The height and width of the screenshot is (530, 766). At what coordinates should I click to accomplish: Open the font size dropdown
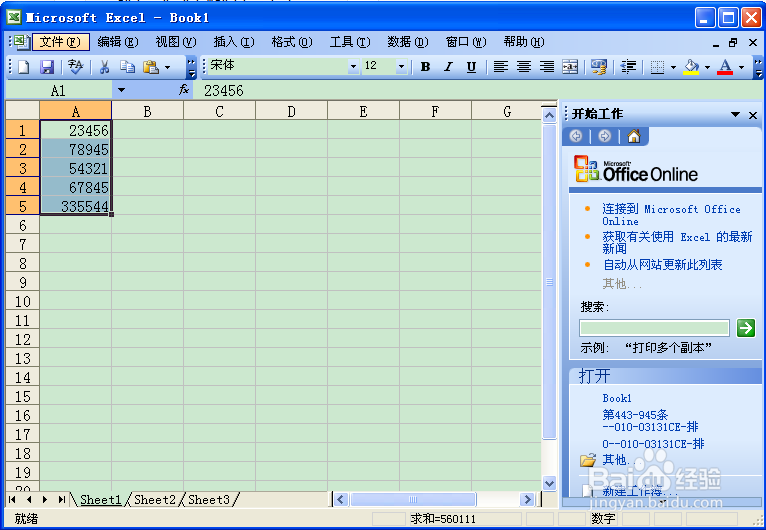401,66
